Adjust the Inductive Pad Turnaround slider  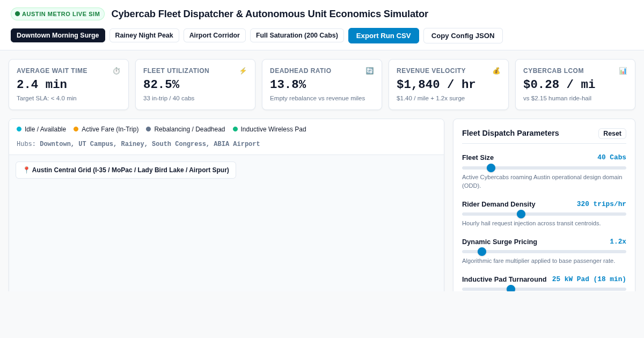coord(544,289)
